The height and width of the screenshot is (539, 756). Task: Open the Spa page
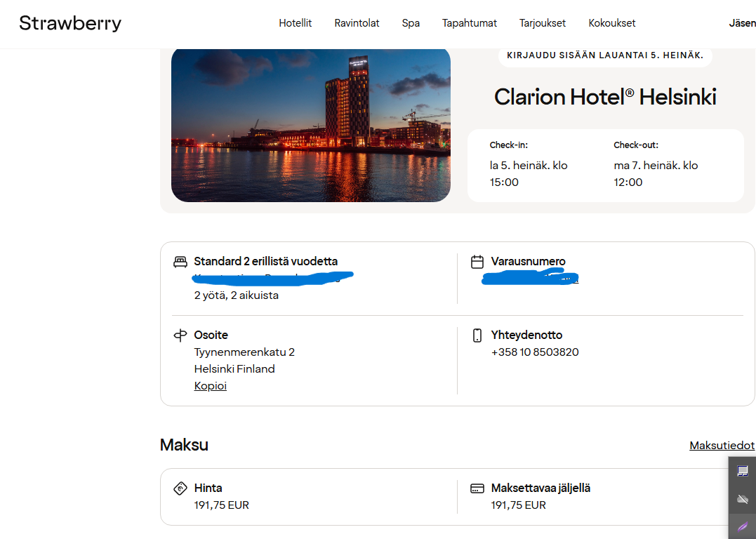click(x=411, y=23)
